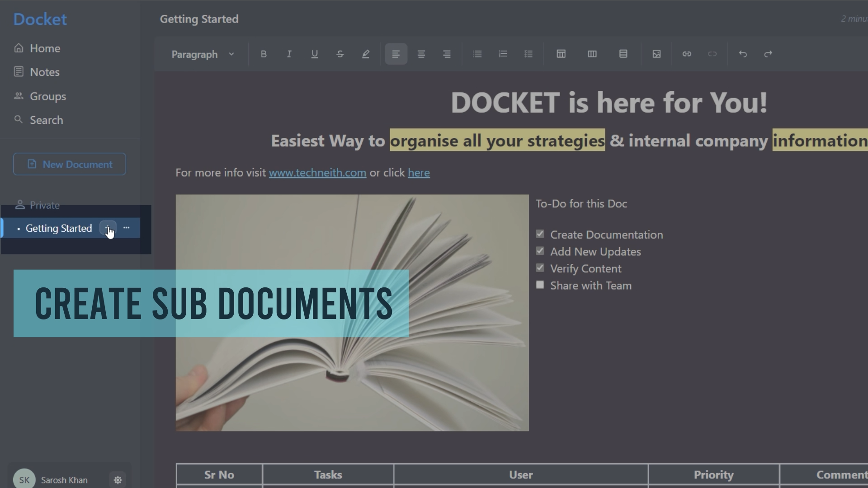Click the underline icon

(x=315, y=54)
